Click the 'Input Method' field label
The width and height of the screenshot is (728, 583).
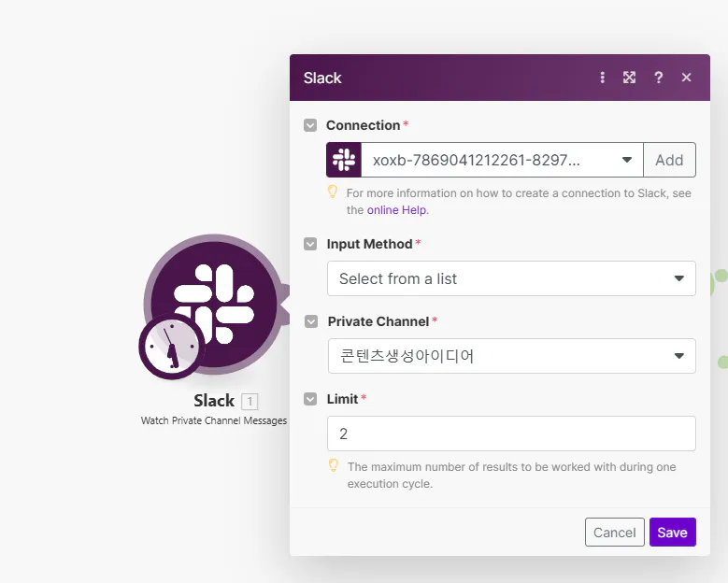(x=369, y=244)
